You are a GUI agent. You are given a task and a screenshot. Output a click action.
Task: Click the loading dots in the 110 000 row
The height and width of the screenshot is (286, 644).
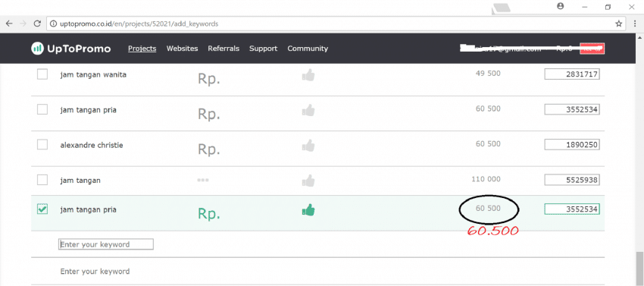[203, 181]
